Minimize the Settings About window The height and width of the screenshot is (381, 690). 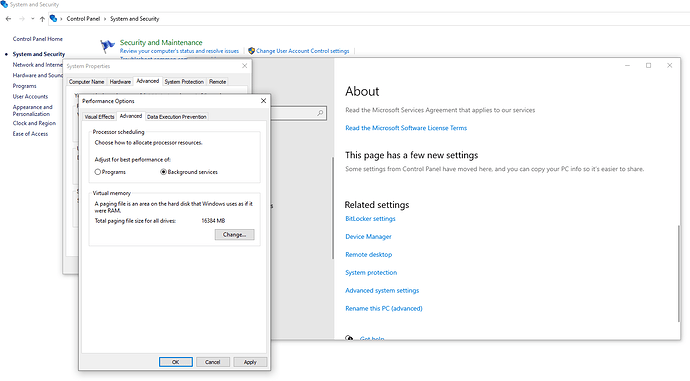pyautogui.click(x=628, y=66)
